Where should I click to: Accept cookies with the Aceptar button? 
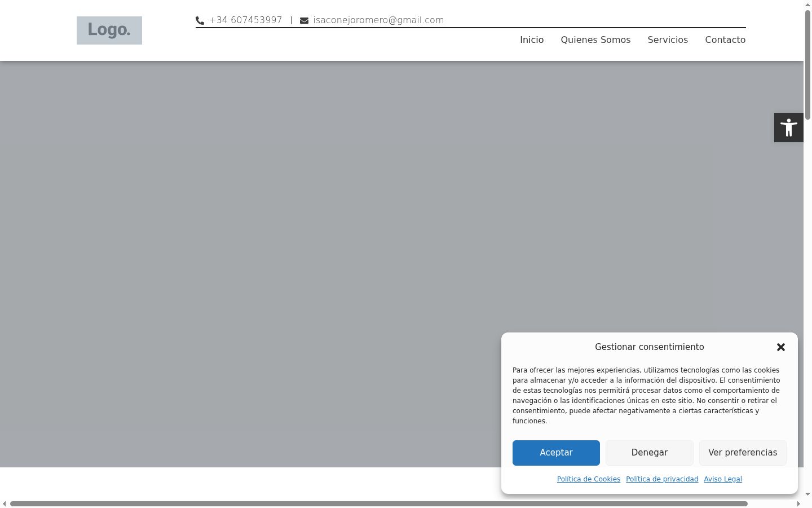(x=556, y=453)
